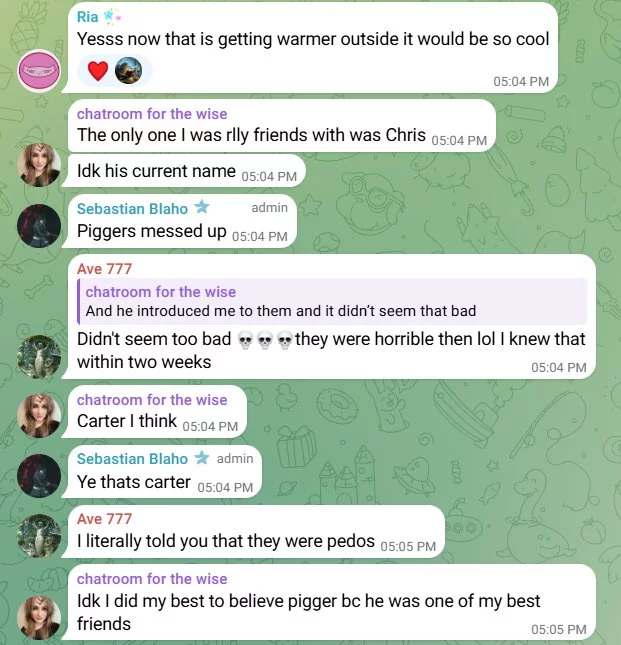621x645 pixels.
Task: Click the sparkle emoji next to Ria's name
Action: pos(112,17)
